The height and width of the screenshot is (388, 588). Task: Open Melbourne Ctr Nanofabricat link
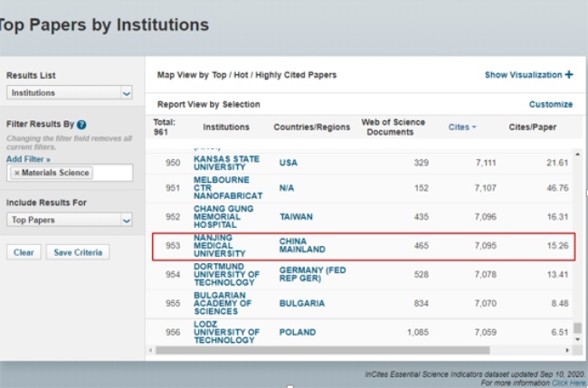click(228, 188)
